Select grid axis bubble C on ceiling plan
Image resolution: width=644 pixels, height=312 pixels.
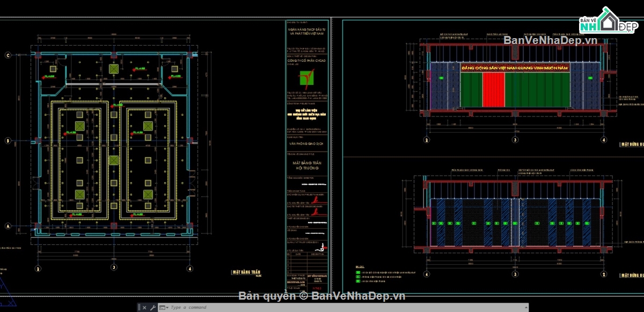(8, 55)
